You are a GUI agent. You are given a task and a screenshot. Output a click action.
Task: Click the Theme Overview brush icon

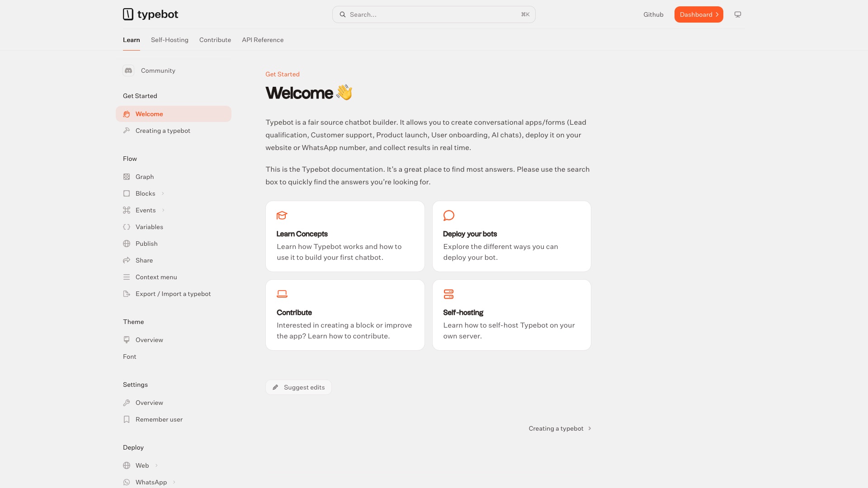[127, 340]
